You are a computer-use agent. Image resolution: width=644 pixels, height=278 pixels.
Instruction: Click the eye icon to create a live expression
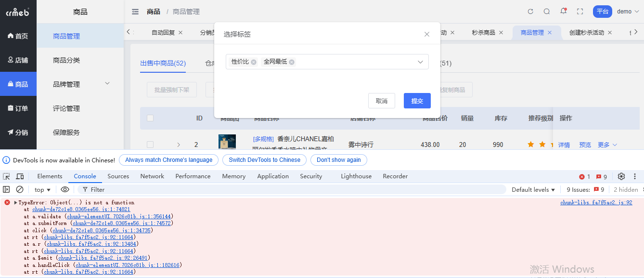65,189
